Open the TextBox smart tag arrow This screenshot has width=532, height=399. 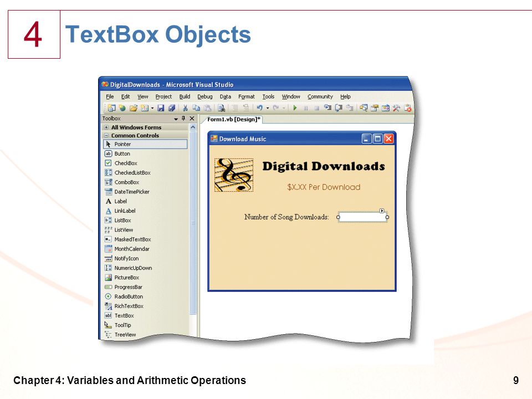(382, 211)
